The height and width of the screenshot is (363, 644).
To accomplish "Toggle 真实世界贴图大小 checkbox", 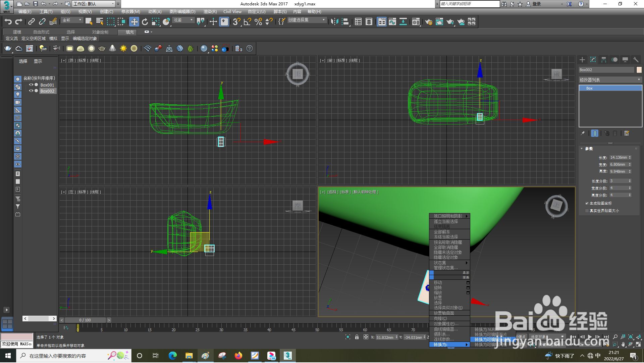I will (x=587, y=211).
